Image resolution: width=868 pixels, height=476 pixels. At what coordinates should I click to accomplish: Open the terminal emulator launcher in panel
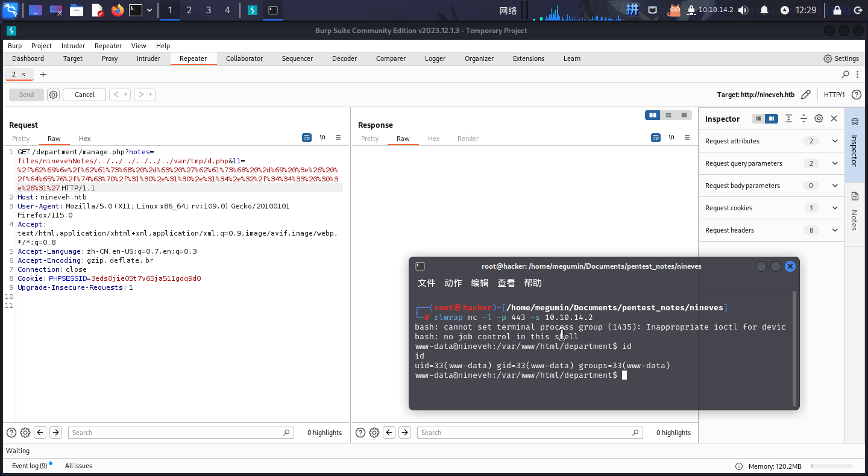pyautogui.click(x=136, y=10)
